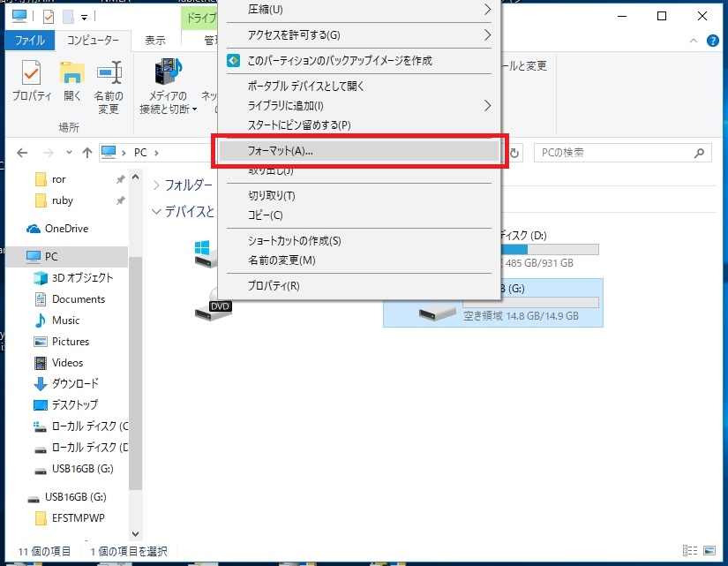This screenshot has width=728, height=566.
Task: Choose スタートにピン留めする(P)
Action: pyautogui.click(x=359, y=125)
